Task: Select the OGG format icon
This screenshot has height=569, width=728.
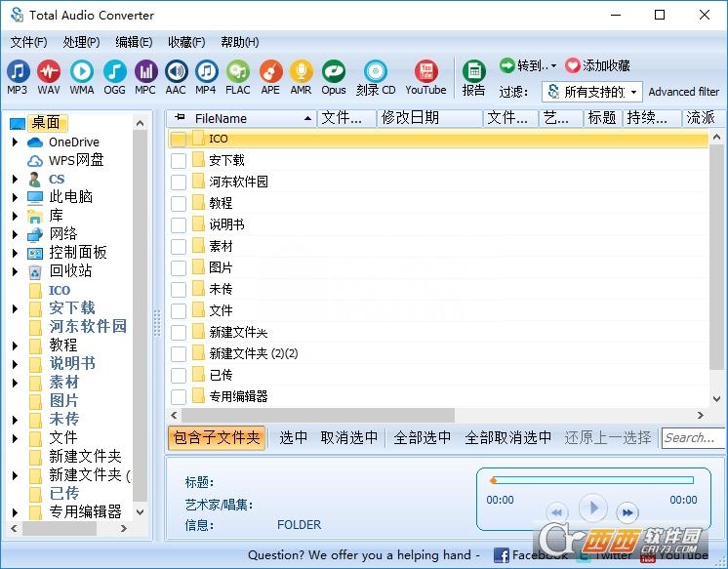Action: coord(115,72)
